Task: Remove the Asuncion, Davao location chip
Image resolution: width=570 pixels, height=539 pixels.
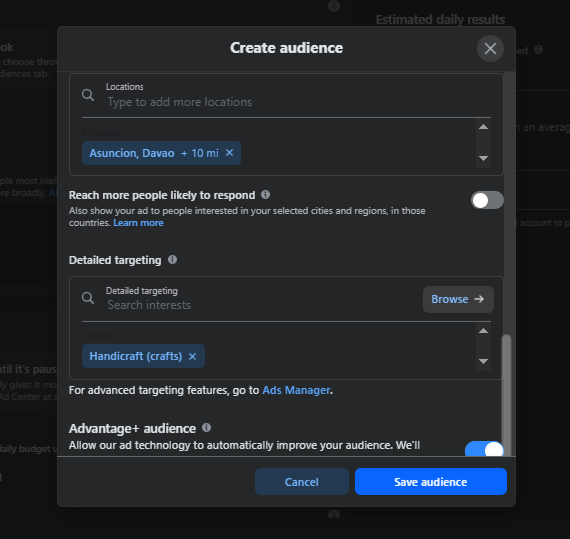Action: (229, 153)
